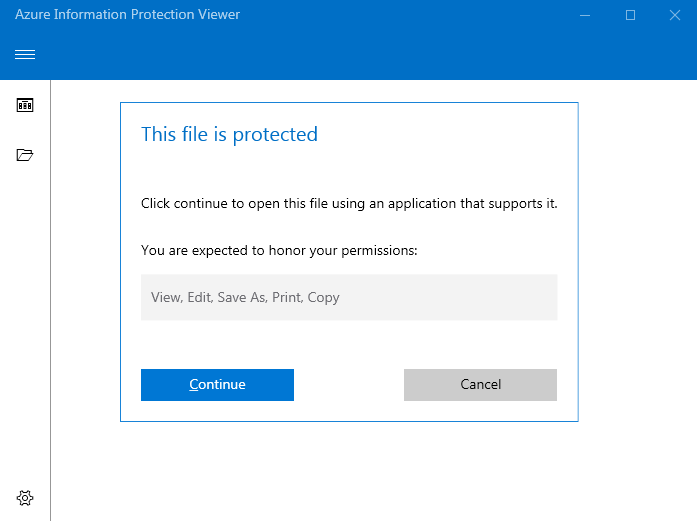Click inside the permissions list field

point(349,297)
